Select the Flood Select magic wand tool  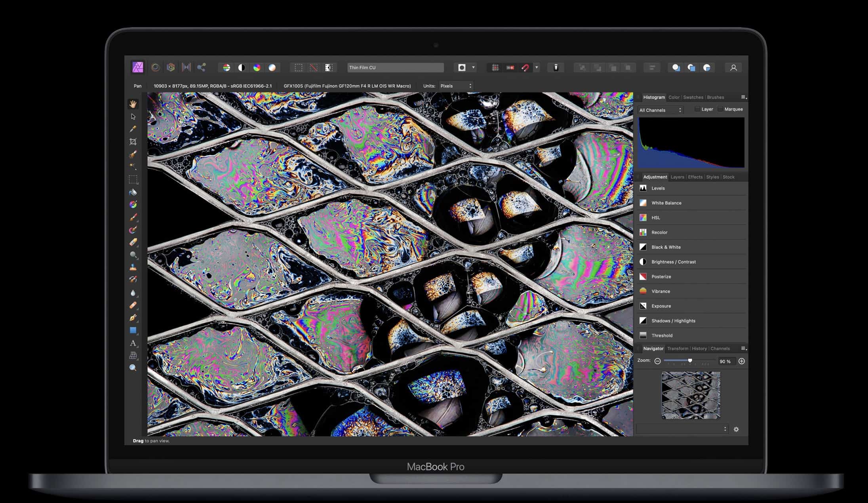(x=133, y=167)
